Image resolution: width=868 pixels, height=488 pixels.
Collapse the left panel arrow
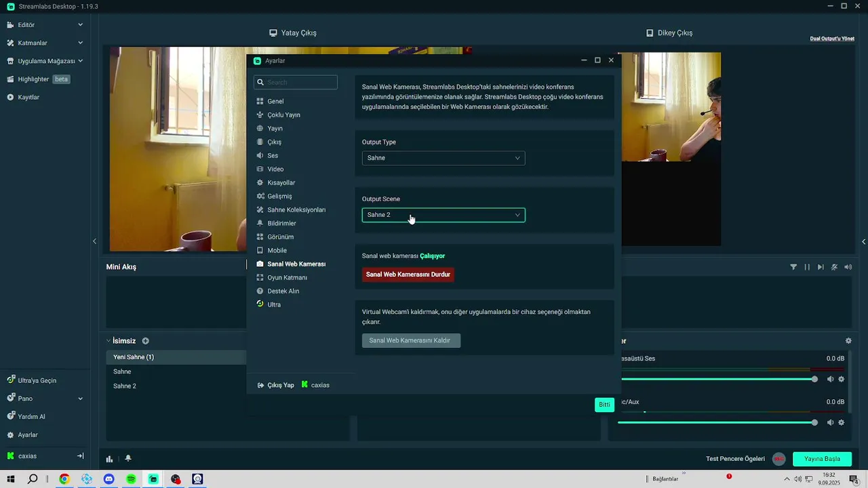[94, 241]
